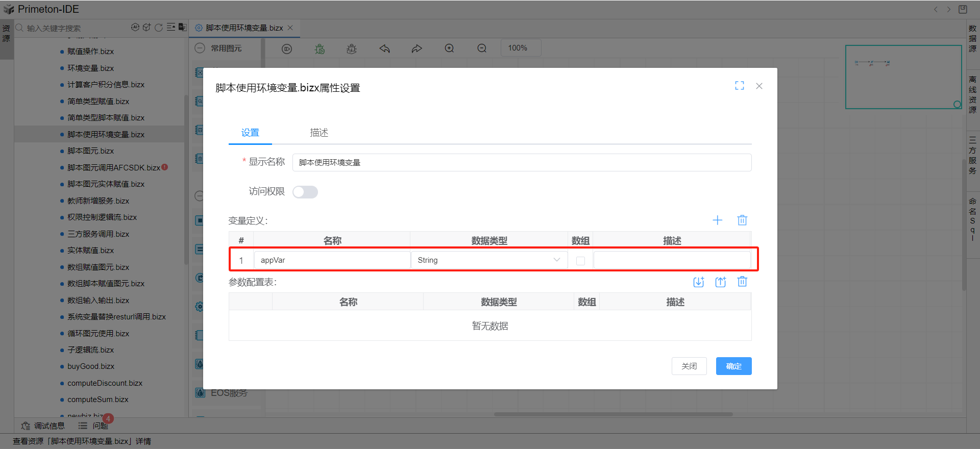
Task: Click the plus icon to add a variable
Action: tap(717, 220)
